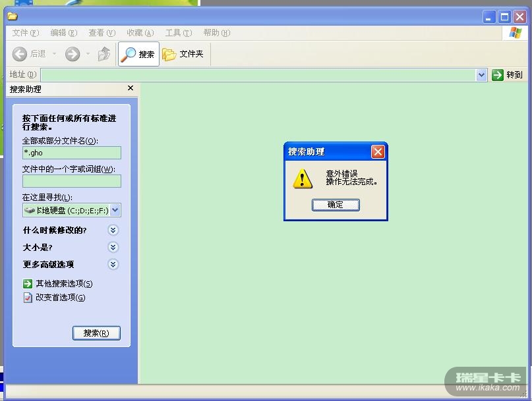This screenshot has width=532, height=401.
Task: Click the 全部或部分文件名(O) label
Action: (x=60, y=141)
